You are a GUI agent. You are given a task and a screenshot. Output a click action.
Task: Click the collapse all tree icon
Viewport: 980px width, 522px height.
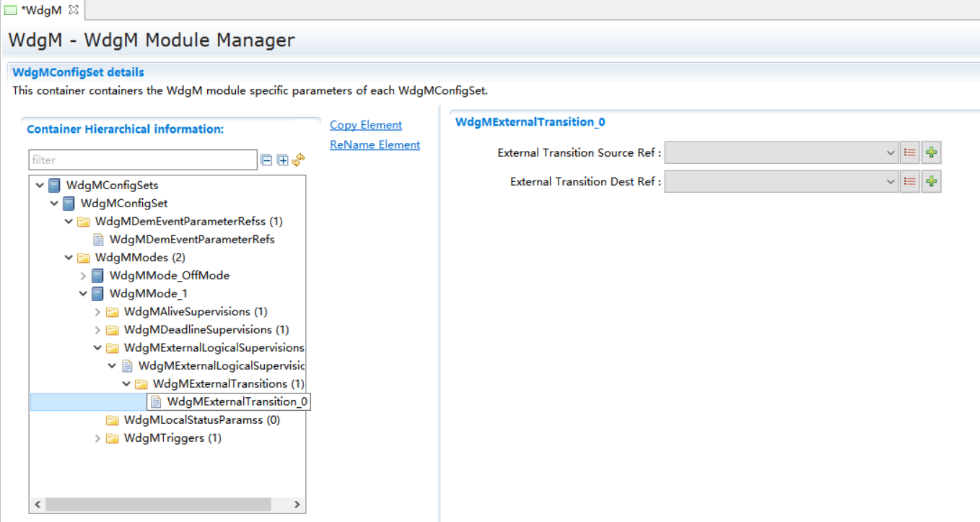click(x=266, y=160)
